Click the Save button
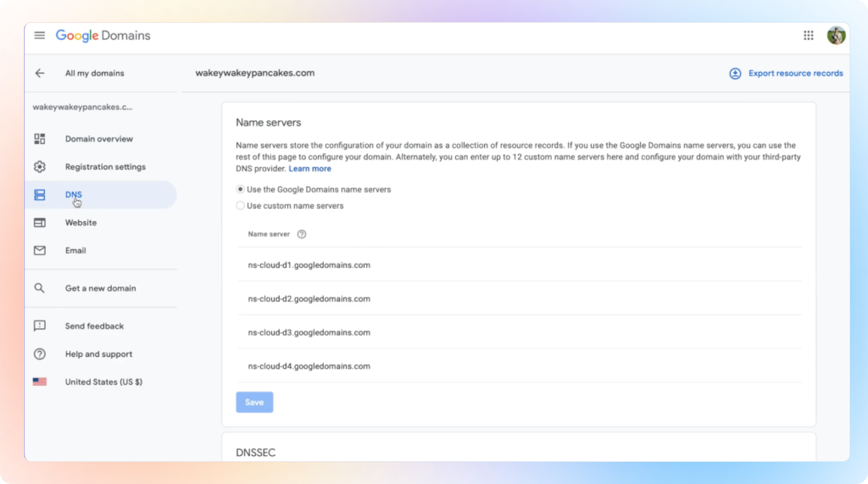 (x=254, y=402)
